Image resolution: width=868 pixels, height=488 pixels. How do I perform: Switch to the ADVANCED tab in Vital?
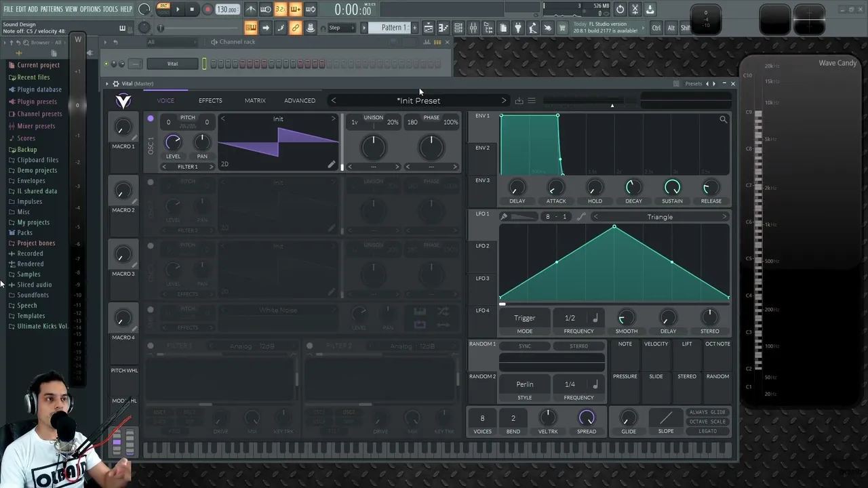tap(300, 100)
